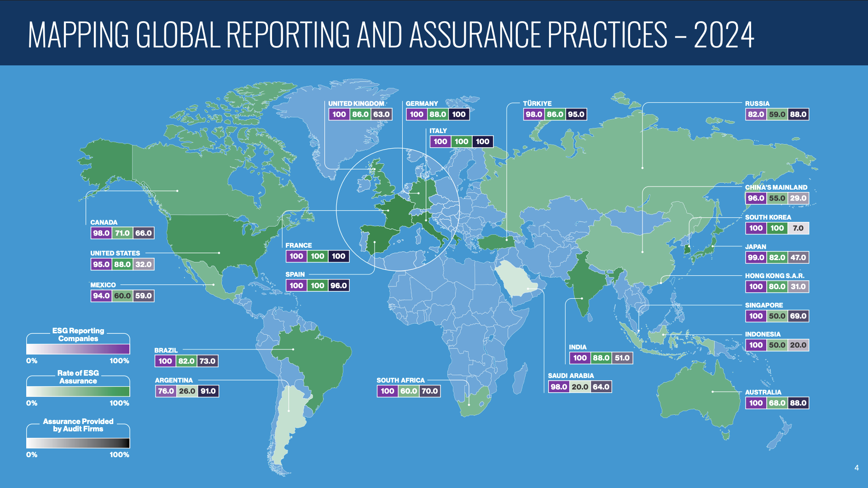Screen dimensions: 868x488
Task: Select Indonesia's 20.0 value box
Action: point(798,345)
